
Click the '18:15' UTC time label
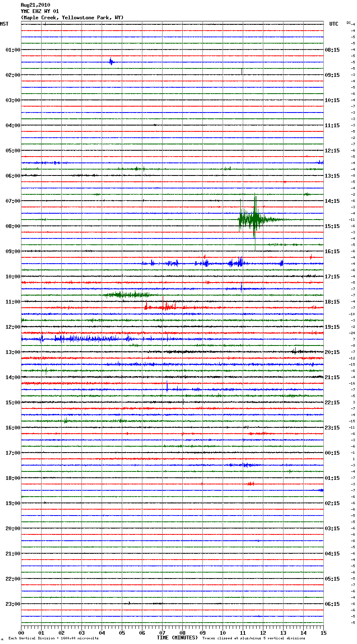[x=332, y=302]
